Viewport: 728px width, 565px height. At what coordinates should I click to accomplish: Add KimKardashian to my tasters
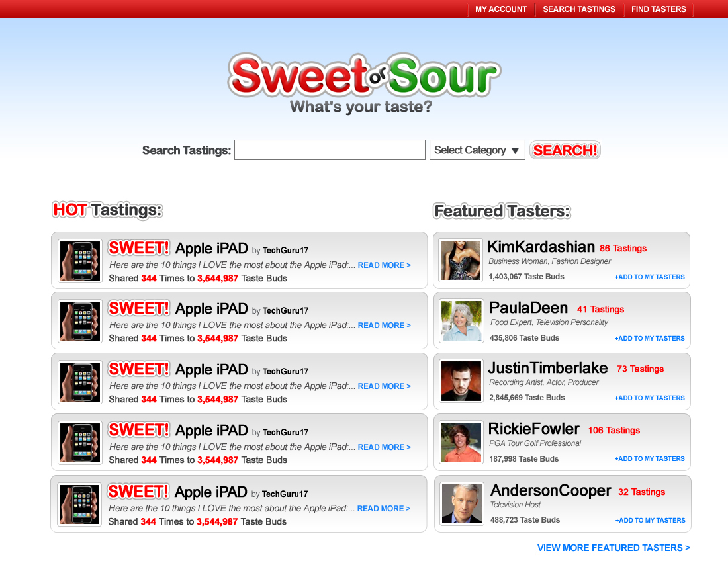pyautogui.click(x=649, y=277)
